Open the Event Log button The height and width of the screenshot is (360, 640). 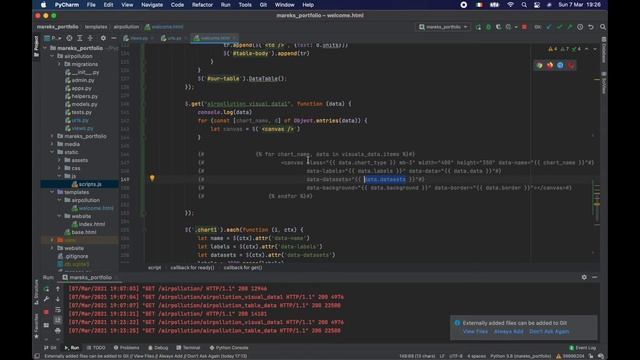(582, 348)
